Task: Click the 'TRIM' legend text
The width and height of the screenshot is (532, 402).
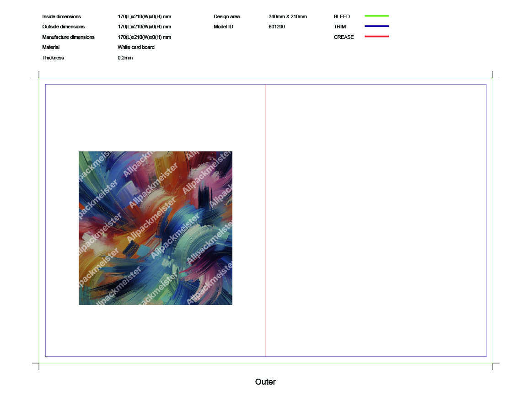Action: point(340,27)
